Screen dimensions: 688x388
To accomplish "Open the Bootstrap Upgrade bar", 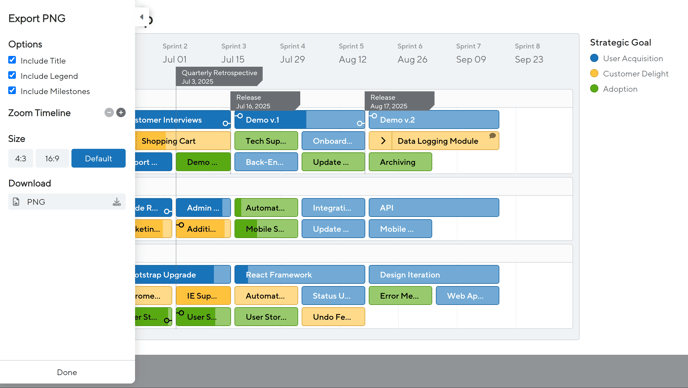I will pyautogui.click(x=183, y=274).
